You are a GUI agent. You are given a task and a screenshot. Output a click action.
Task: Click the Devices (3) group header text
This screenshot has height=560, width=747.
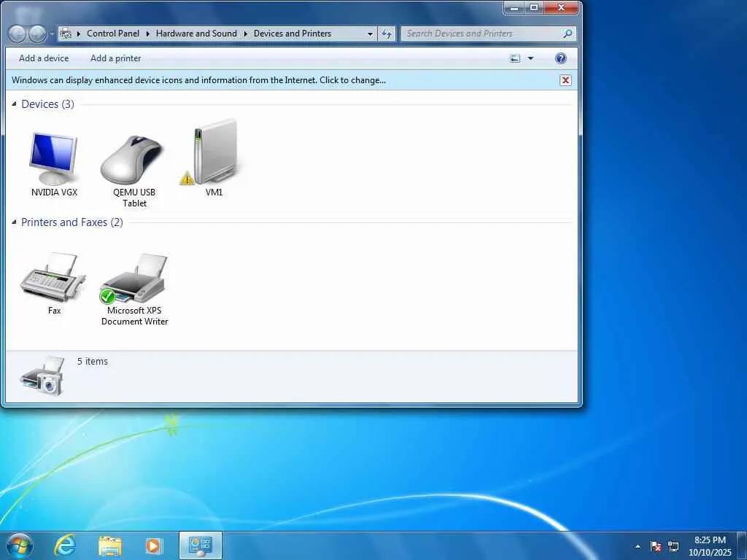pyautogui.click(x=47, y=104)
